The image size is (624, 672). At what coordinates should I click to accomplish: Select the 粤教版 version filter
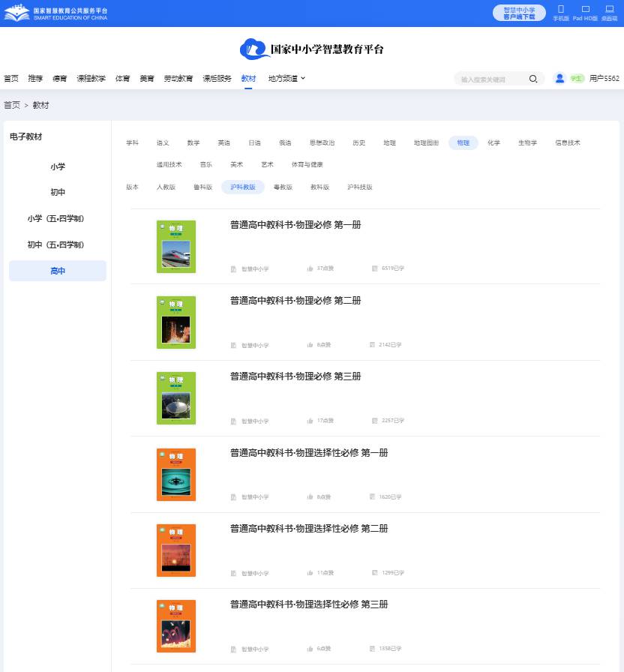point(283,187)
